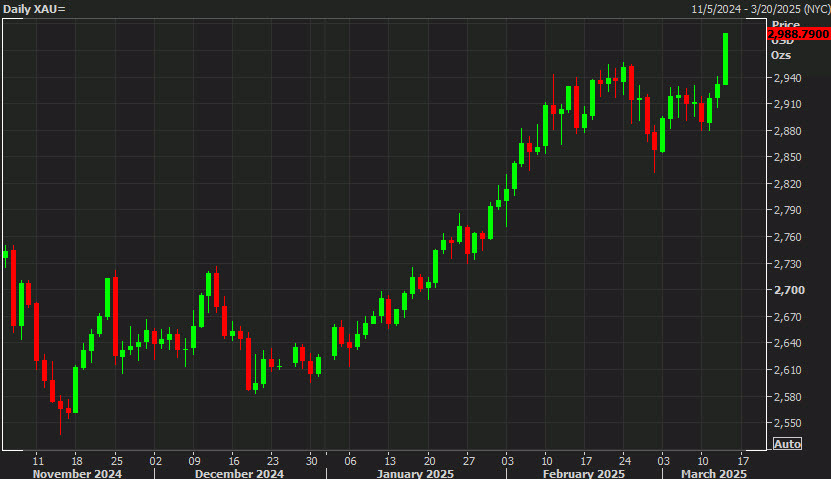Image resolution: width=831 pixels, height=479 pixels.
Task: Click the date range 11/5/2024 - 3/20/2025 (NYC)
Action: tap(761, 9)
